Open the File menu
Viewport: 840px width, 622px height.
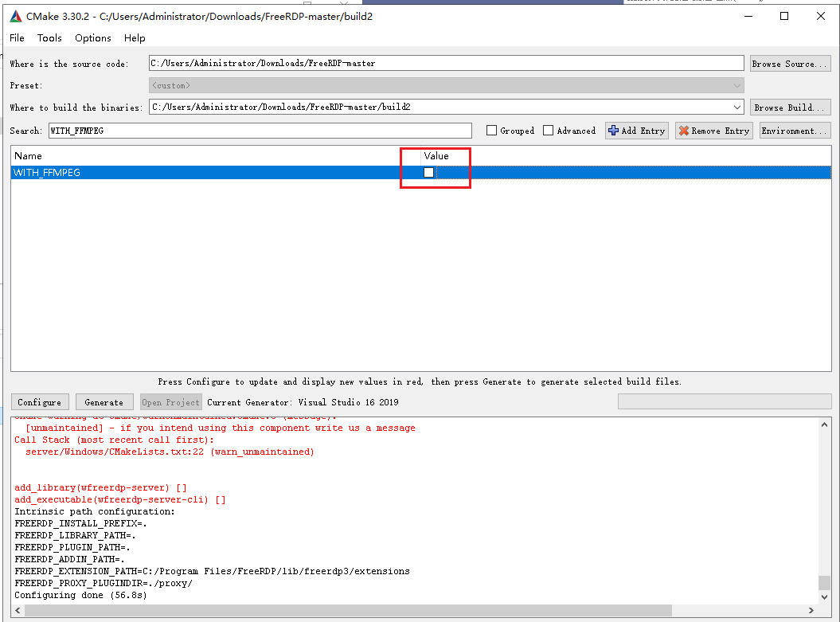(17, 38)
